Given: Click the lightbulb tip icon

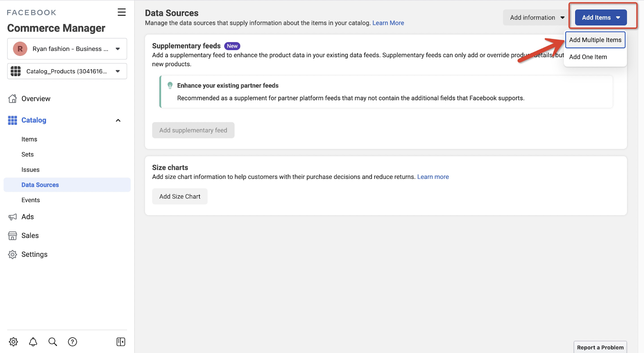Looking at the screenshot, I should point(170,85).
